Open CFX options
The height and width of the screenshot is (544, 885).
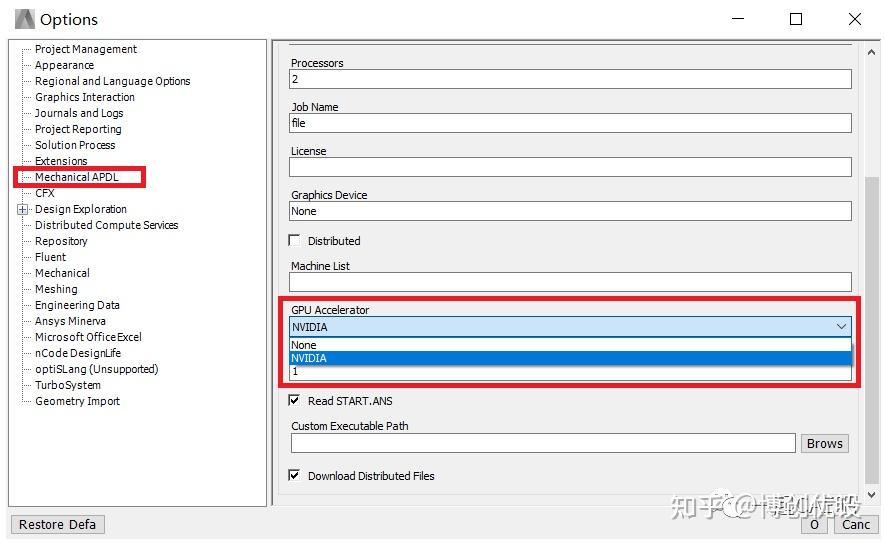(x=45, y=193)
